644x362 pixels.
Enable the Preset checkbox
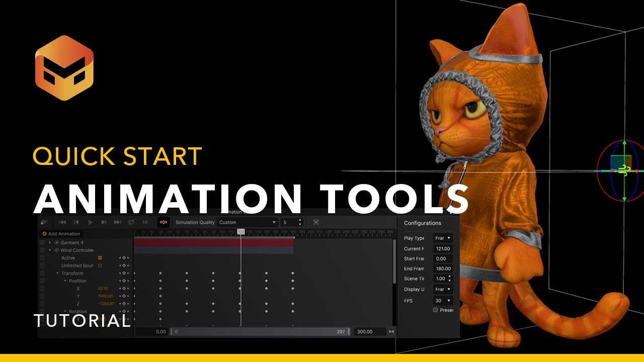436,310
